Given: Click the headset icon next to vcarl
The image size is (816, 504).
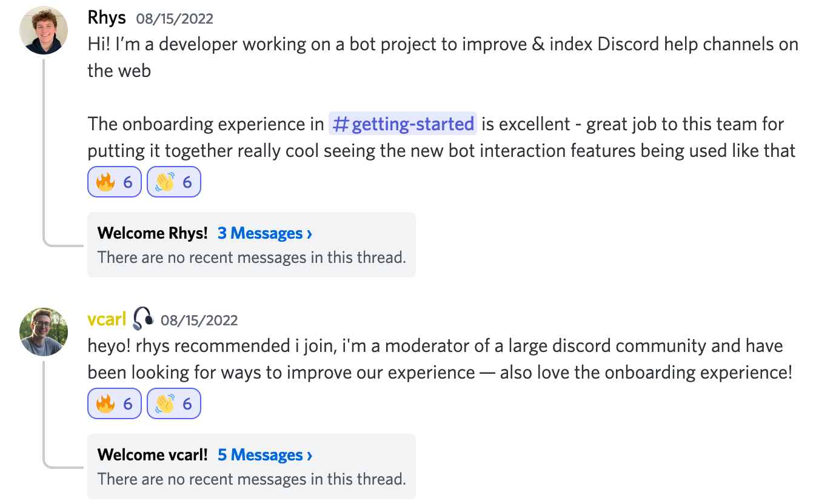Looking at the screenshot, I should (x=141, y=319).
